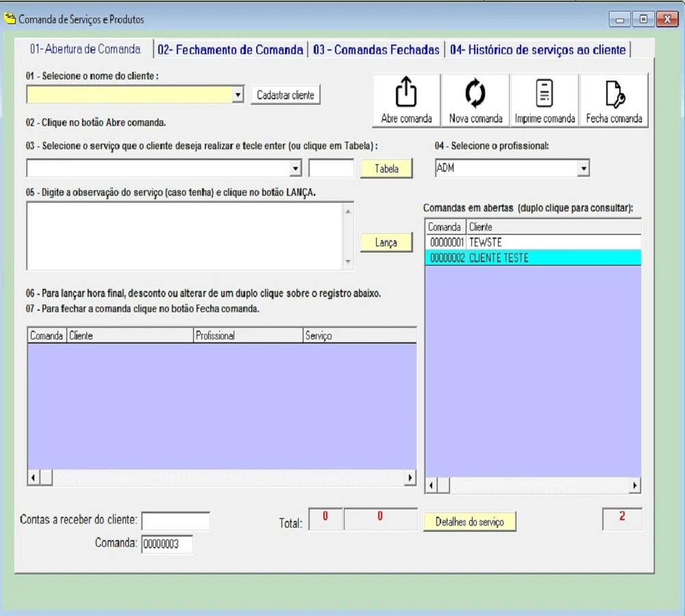Go to Histórico de serviços ao cliente tab
Screen dimensions: 685x616
[x=538, y=50]
